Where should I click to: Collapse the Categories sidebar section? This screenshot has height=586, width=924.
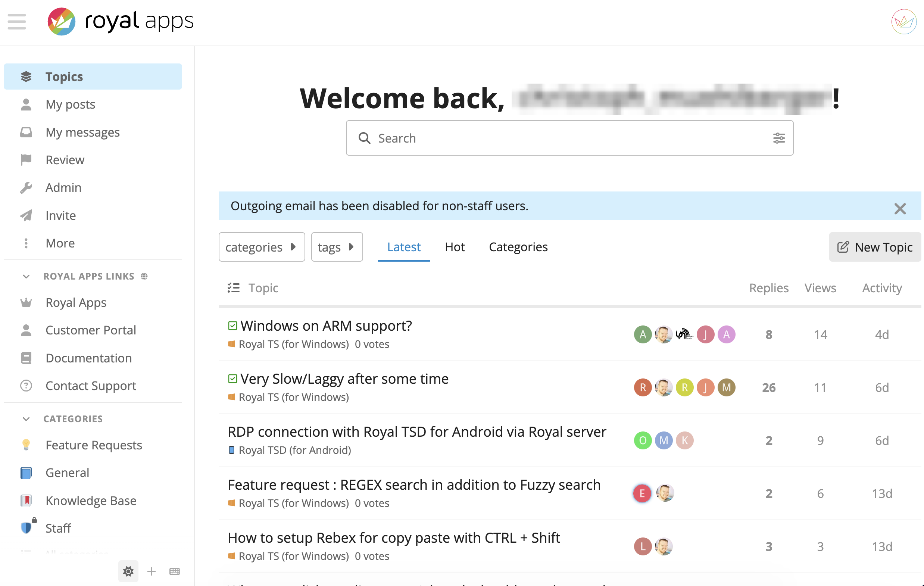(26, 419)
